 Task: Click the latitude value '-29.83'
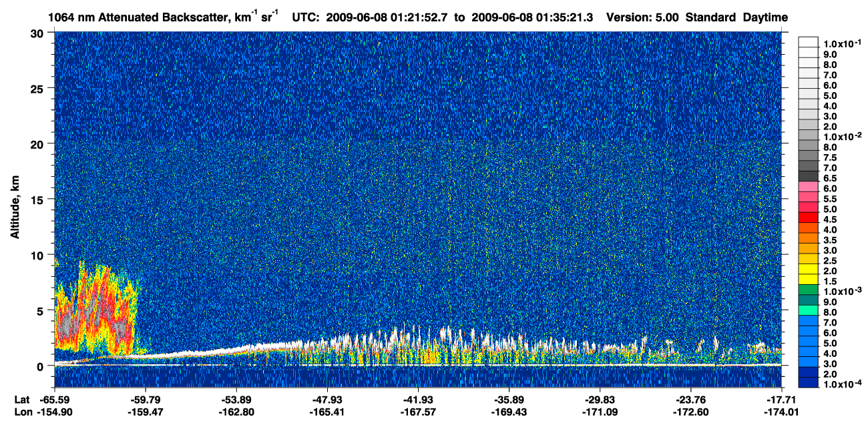coord(600,400)
